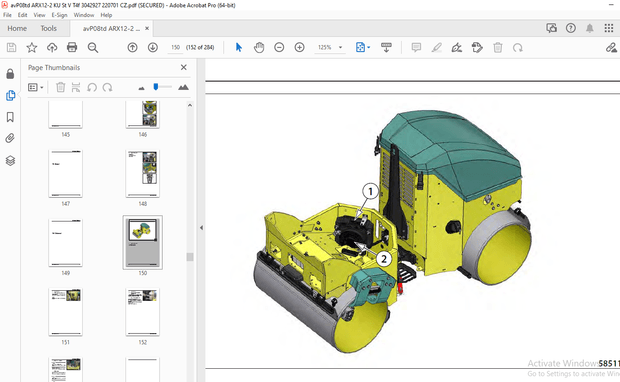This screenshot has width=620, height=382.
Task: Close the avP08td ARX12-2 document tab
Action: point(147,28)
